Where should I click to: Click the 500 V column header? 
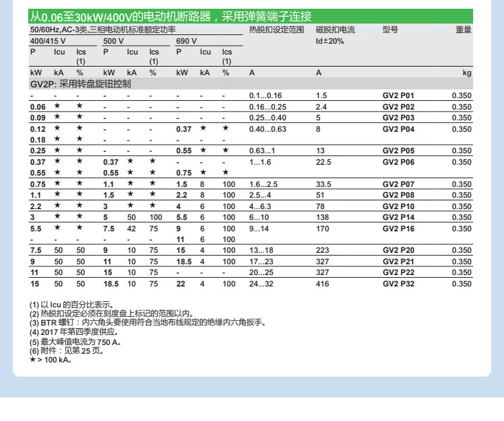pyautogui.click(x=113, y=41)
